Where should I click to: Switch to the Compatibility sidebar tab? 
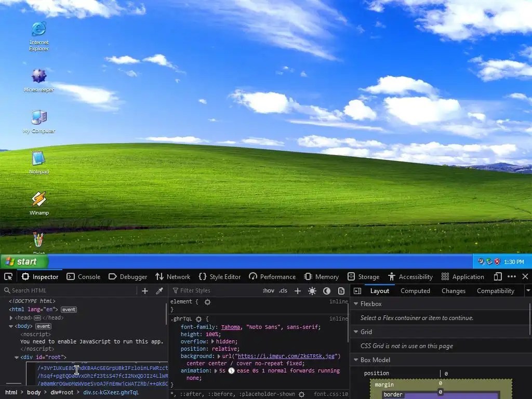point(496,291)
